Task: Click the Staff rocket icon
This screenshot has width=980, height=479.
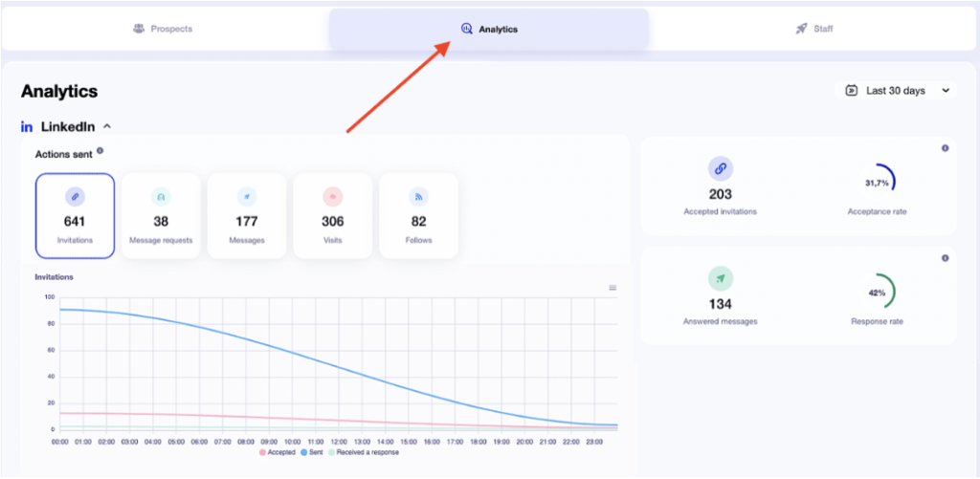Action: (x=801, y=29)
